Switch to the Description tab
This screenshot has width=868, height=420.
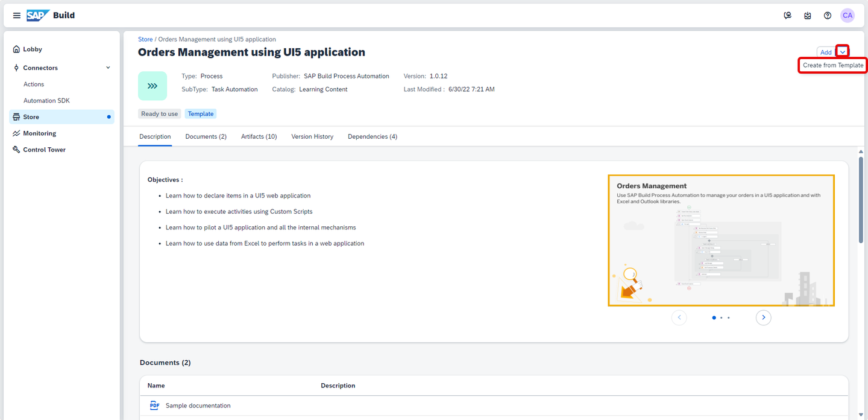pos(155,136)
